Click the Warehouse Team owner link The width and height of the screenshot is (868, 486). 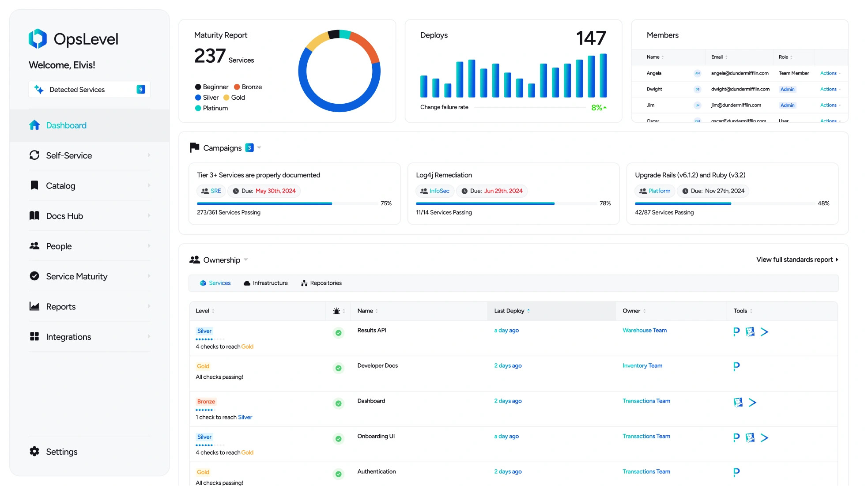point(645,330)
